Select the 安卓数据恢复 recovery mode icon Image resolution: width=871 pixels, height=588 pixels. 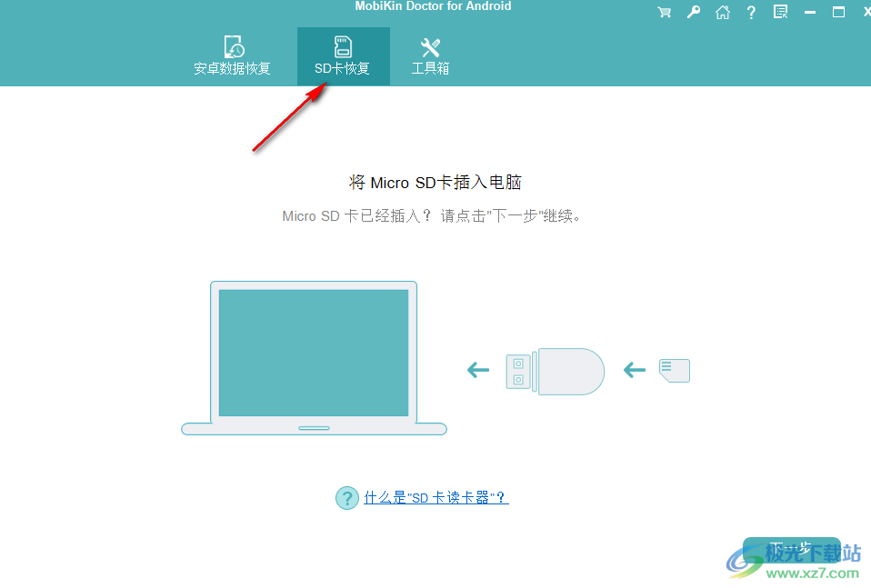click(235, 45)
